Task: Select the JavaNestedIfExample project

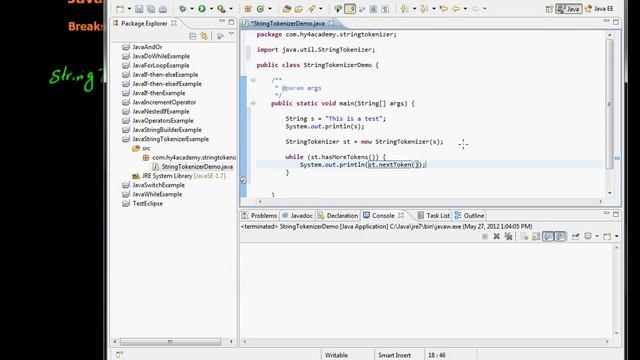Action: (x=156, y=111)
